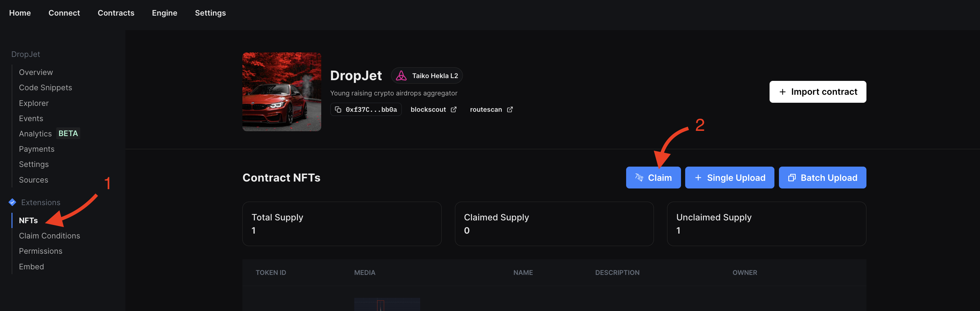Screen dimensions: 980x311
Task: Open the routescan external link icon
Action: [510, 109]
